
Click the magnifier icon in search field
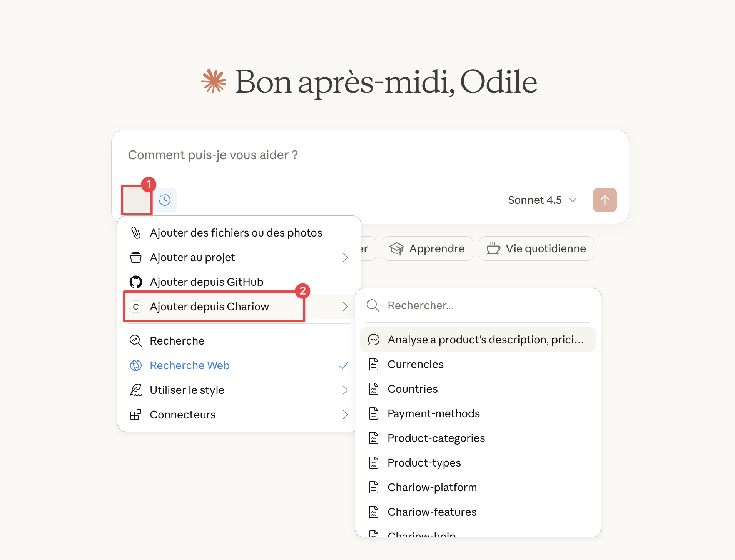coord(373,305)
